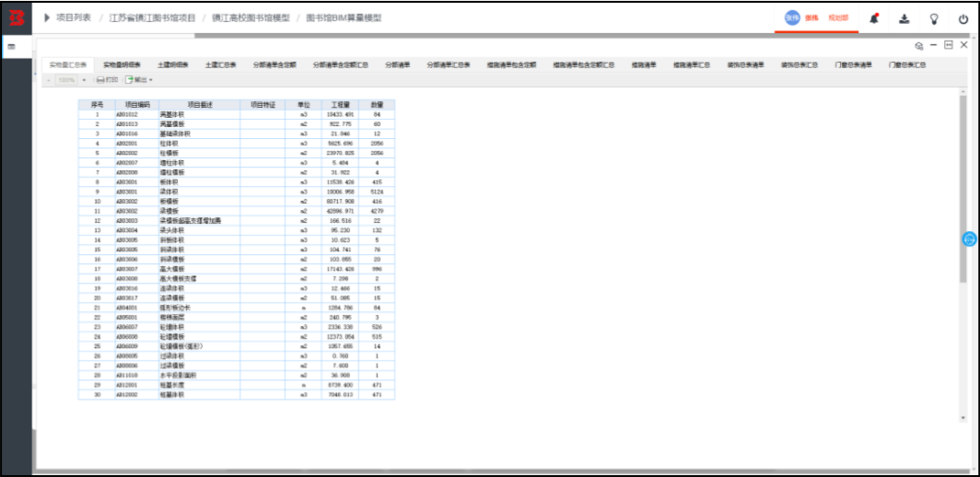Select the 桩基长度 cell
Screen dimensions: 980x477
pos(199,385)
